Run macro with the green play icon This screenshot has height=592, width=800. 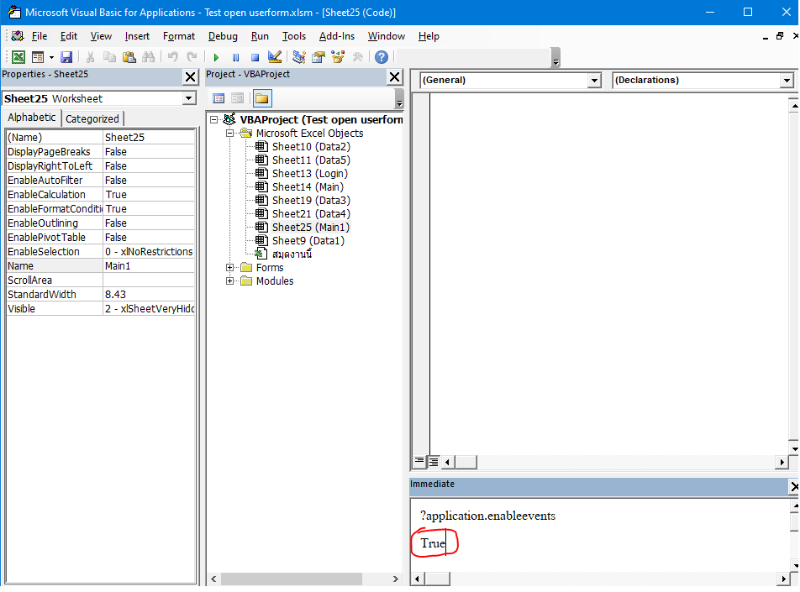(215, 58)
